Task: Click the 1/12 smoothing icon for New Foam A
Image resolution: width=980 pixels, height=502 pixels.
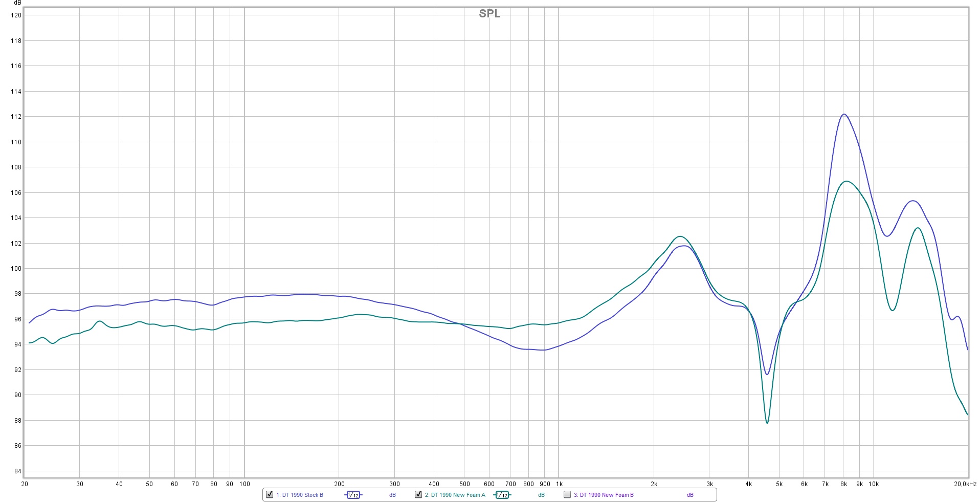Action: click(x=502, y=495)
